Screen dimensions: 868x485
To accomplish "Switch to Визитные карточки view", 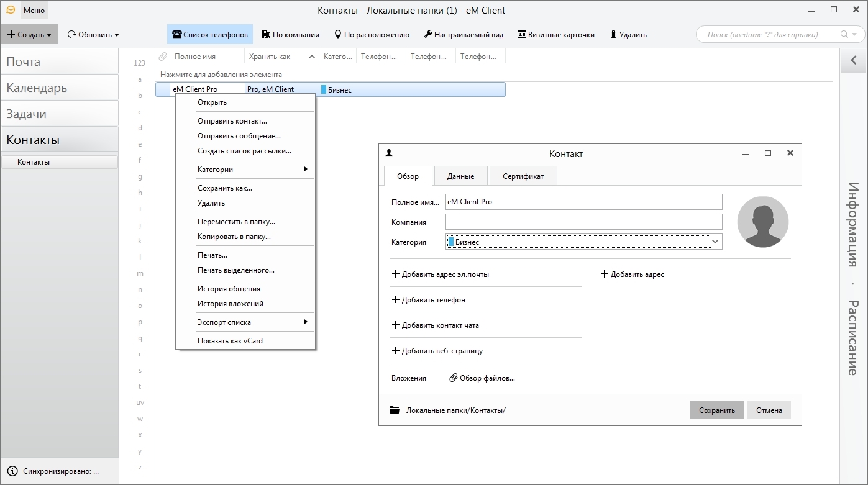I will pos(555,35).
